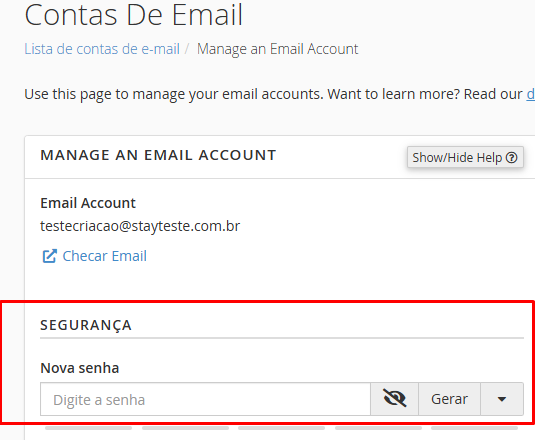This screenshot has height=440, width=535.
Task: Focus the Digite a senha input field
Action: click(x=205, y=399)
